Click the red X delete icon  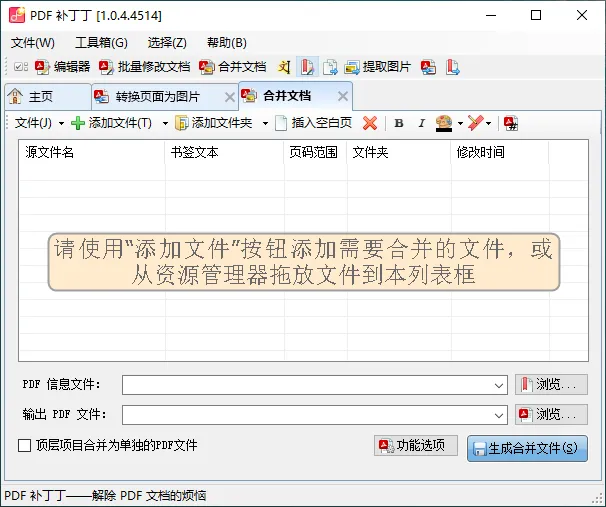[370, 123]
